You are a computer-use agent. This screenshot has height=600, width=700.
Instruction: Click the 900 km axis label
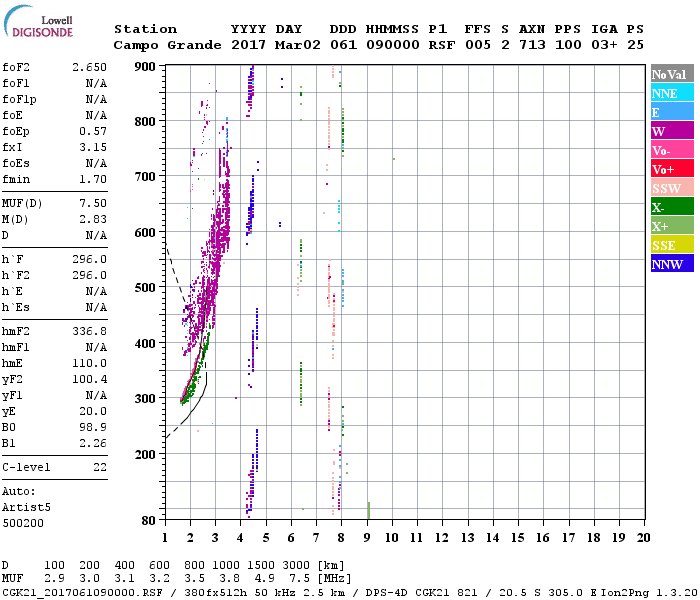(145, 67)
